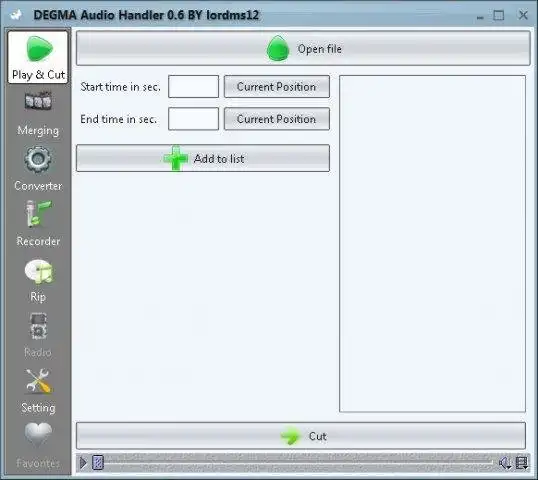Set end time with Current Position button

(x=277, y=119)
